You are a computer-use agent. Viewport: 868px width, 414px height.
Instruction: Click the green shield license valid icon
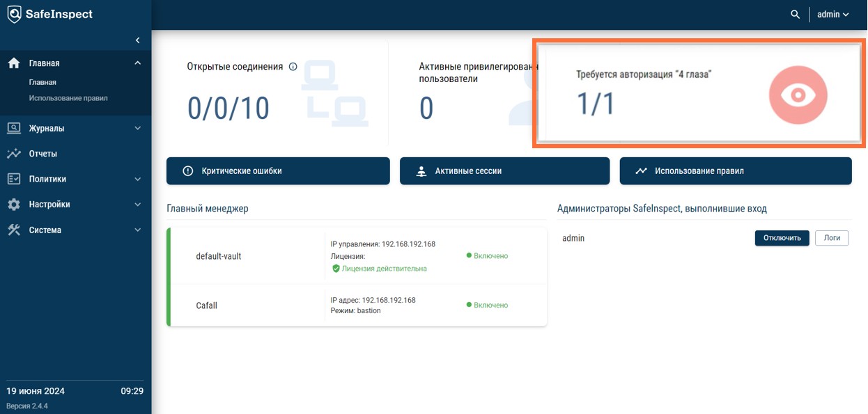pyautogui.click(x=336, y=269)
